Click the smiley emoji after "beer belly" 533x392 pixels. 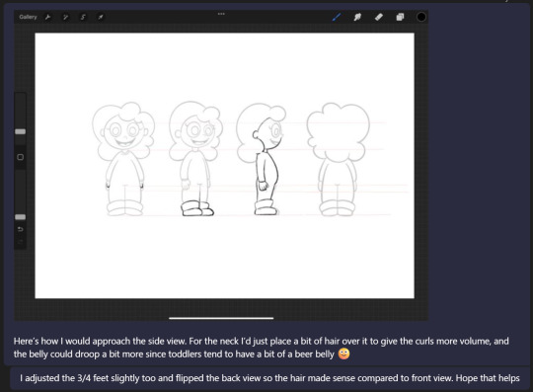(x=343, y=353)
